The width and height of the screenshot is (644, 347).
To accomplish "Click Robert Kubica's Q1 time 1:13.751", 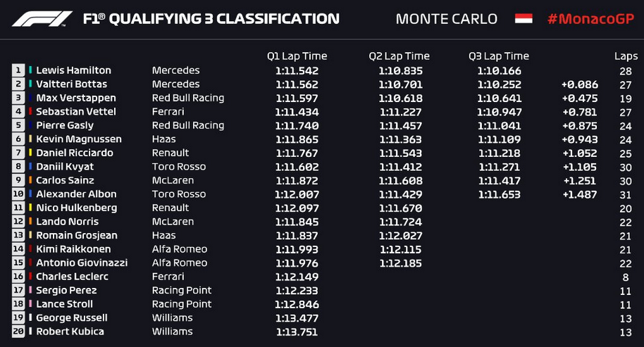I will tap(297, 332).
